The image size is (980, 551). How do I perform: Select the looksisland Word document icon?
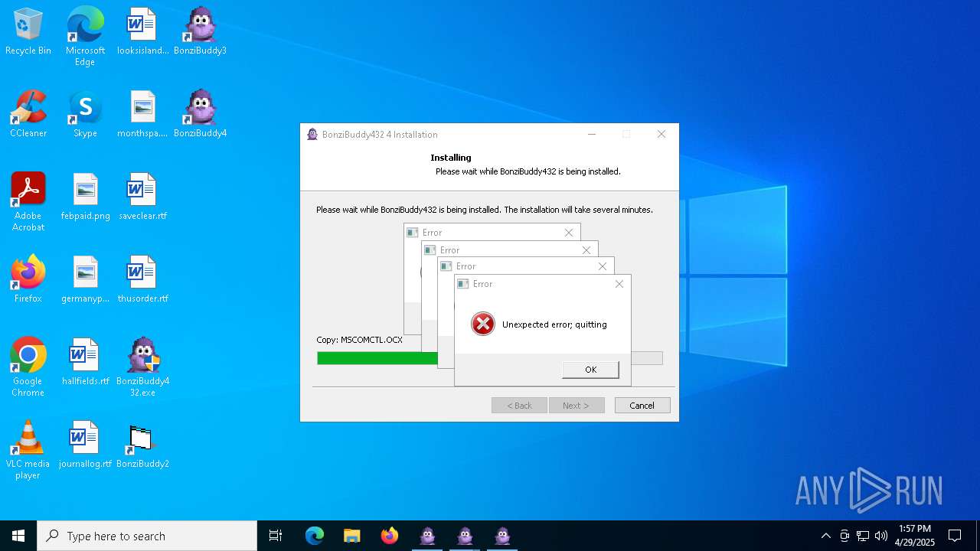coord(142,32)
